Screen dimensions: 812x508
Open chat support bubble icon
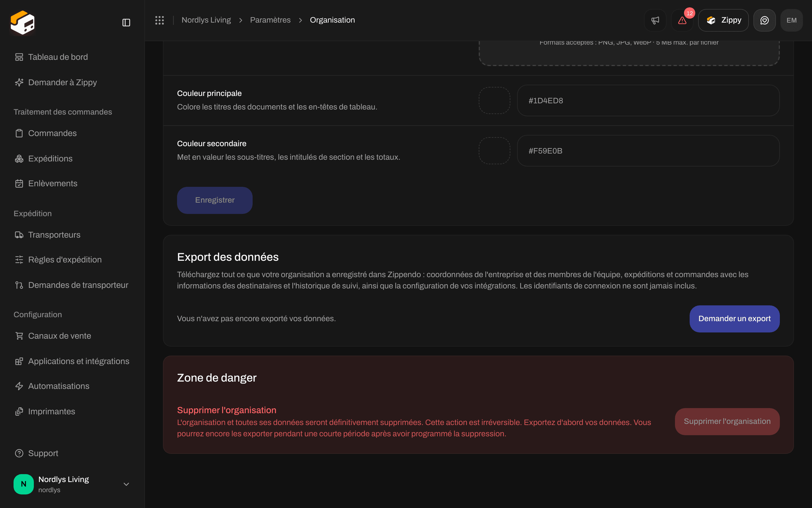click(x=764, y=20)
